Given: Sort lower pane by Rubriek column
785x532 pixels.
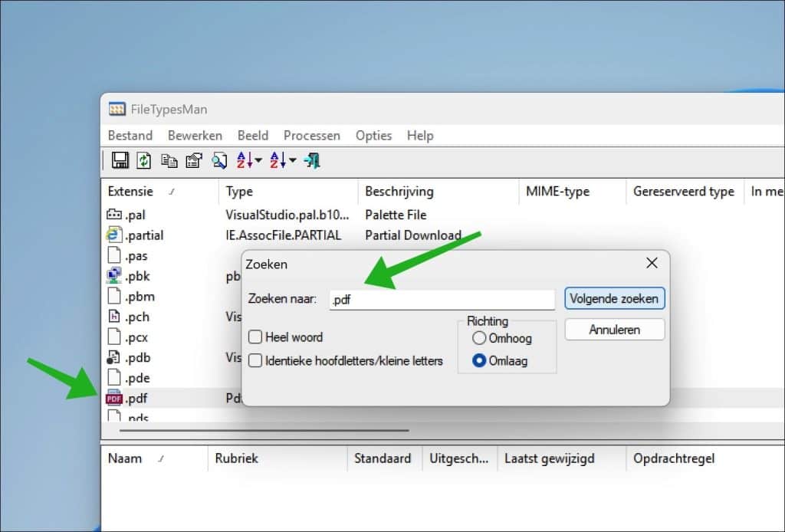Looking at the screenshot, I should (x=278, y=458).
